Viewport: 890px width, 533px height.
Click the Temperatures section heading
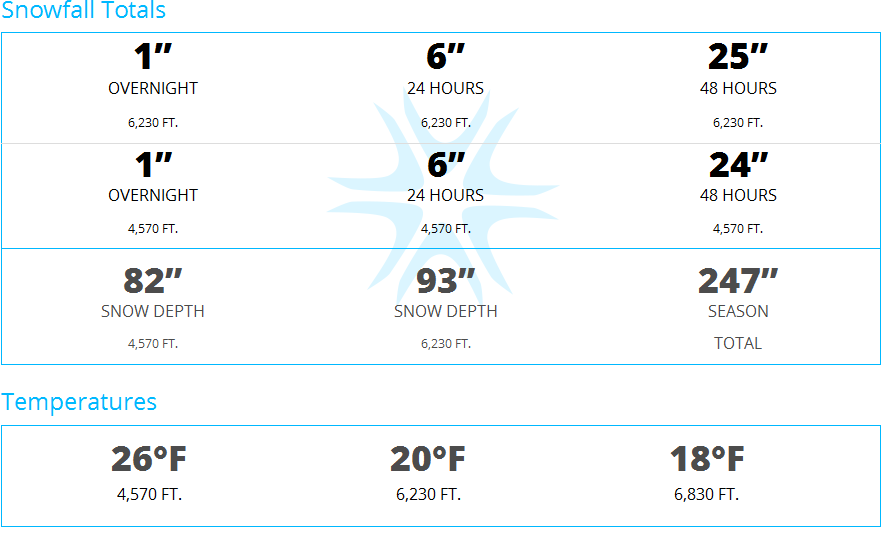point(79,402)
